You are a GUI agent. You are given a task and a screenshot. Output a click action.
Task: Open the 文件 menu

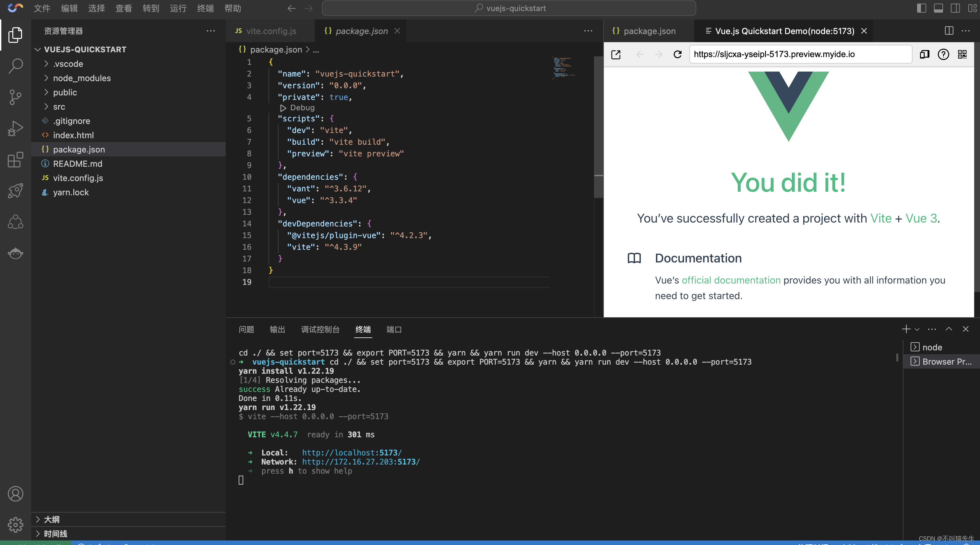42,8
